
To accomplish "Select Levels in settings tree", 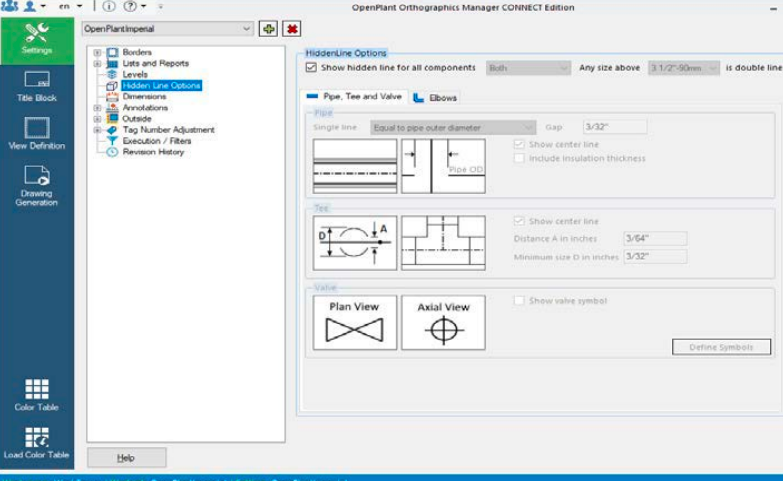I will pos(135,74).
